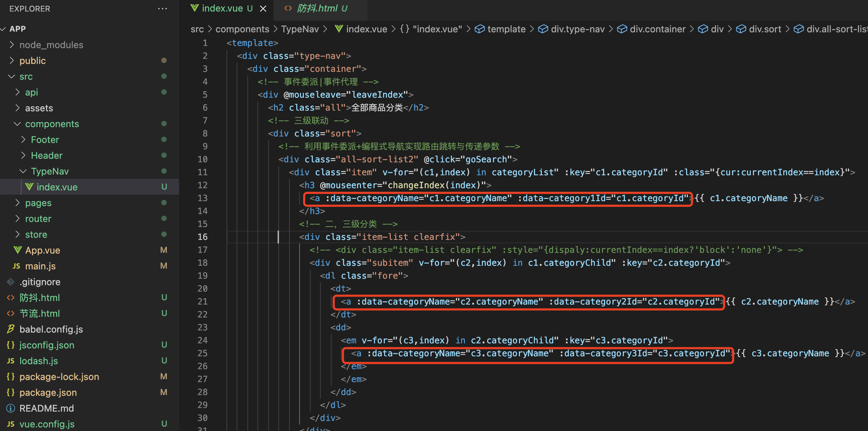The height and width of the screenshot is (431, 868).
Task: Click HTML icon beside 节流.html
Action: pos(11,314)
